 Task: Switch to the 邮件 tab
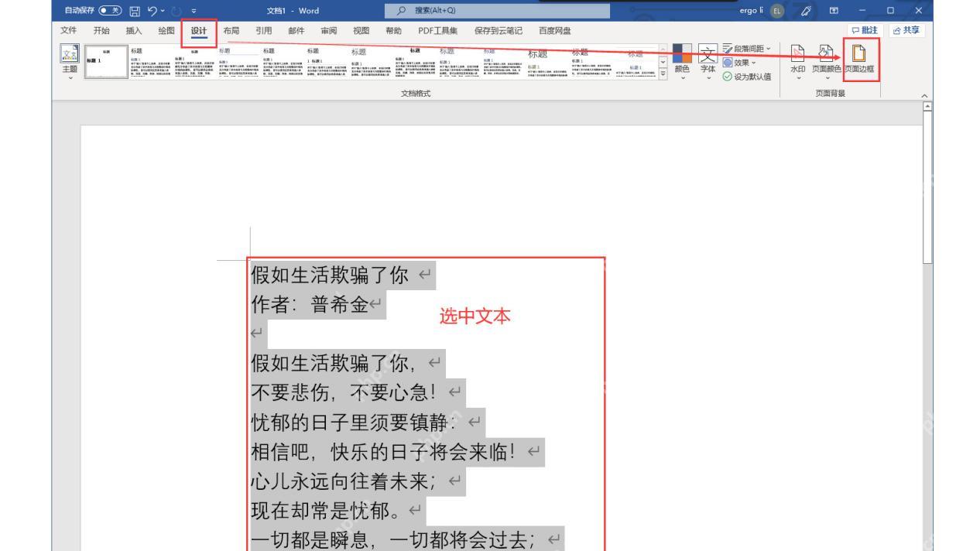(296, 31)
